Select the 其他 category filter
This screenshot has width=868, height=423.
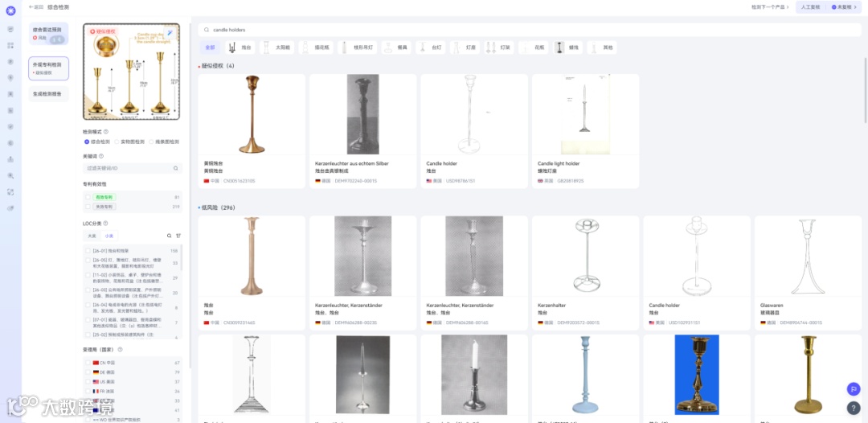pos(601,47)
